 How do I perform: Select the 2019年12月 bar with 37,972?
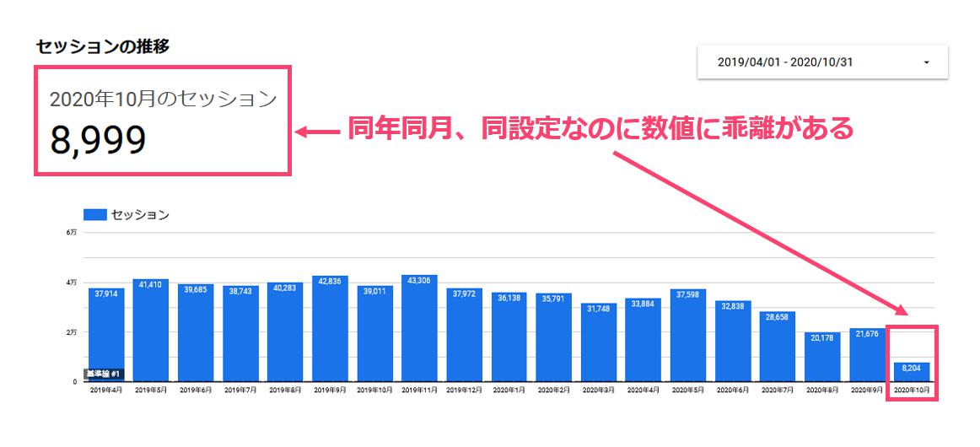coord(465,335)
